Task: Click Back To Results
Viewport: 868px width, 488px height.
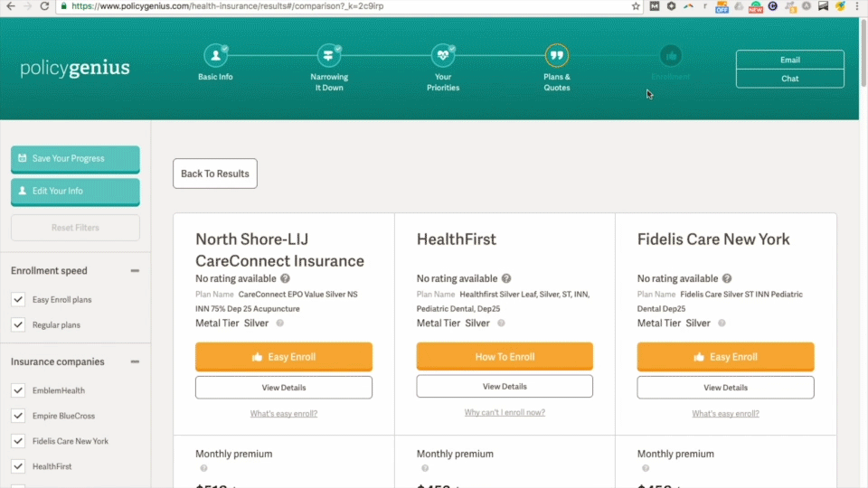Action: point(215,174)
